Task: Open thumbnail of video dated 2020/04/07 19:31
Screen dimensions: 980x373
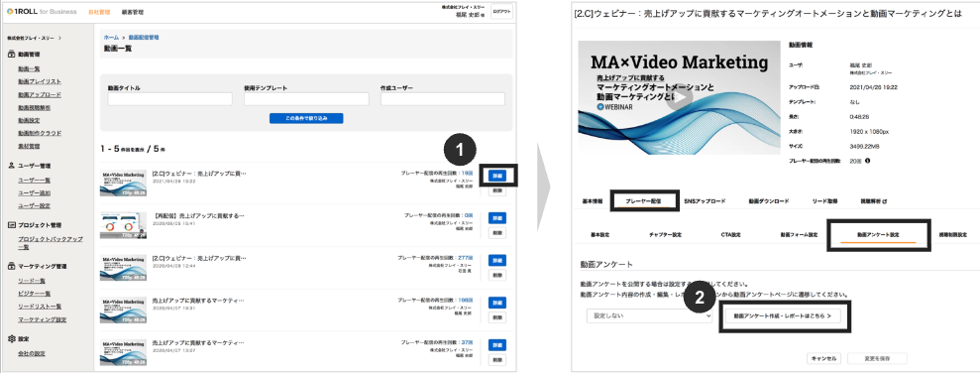Action: click(x=124, y=310)
